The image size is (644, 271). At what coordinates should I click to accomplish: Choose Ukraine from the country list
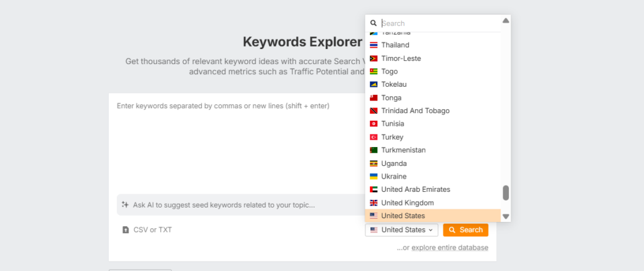433,177
